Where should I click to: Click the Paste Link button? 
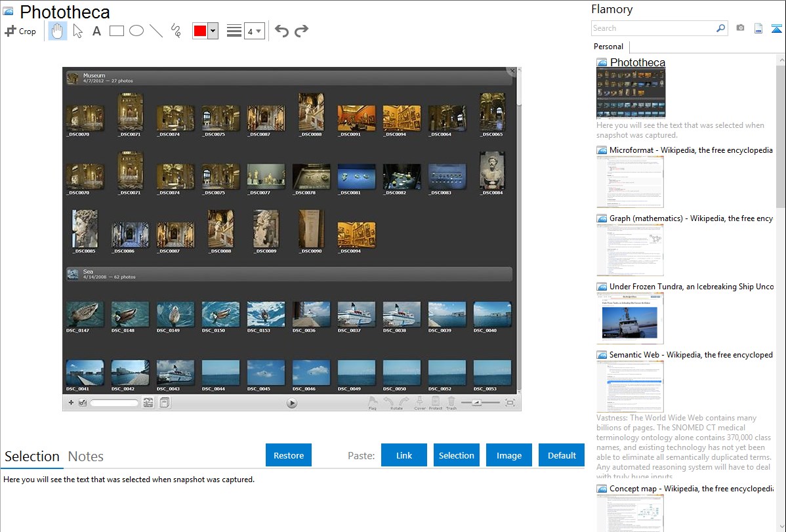tap(404, 455)
